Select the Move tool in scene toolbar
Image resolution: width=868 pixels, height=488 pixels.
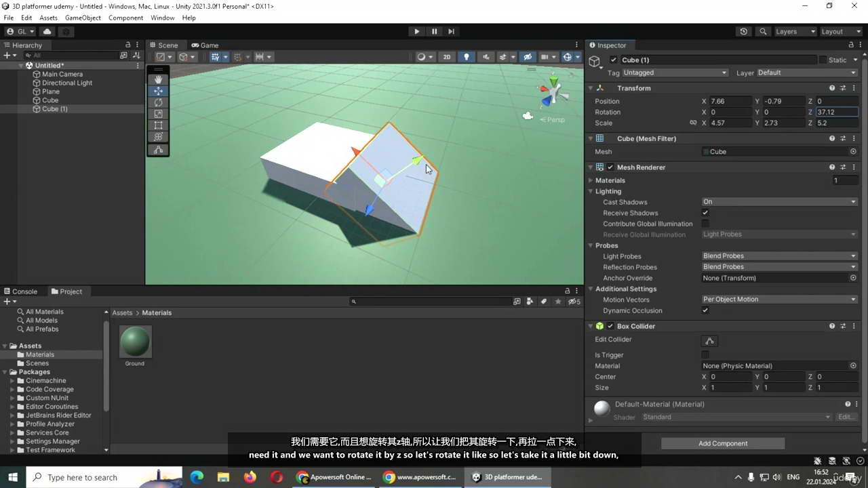[x=158, y=91]
